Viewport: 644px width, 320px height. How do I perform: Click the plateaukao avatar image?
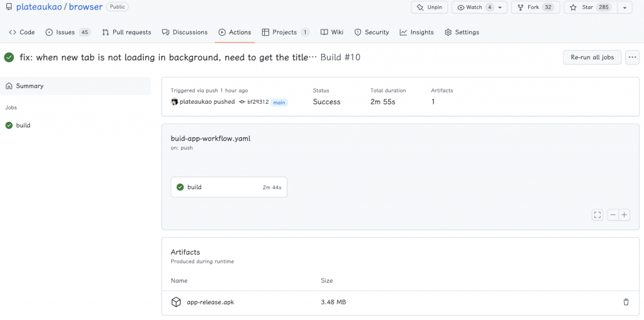(175, 102)
